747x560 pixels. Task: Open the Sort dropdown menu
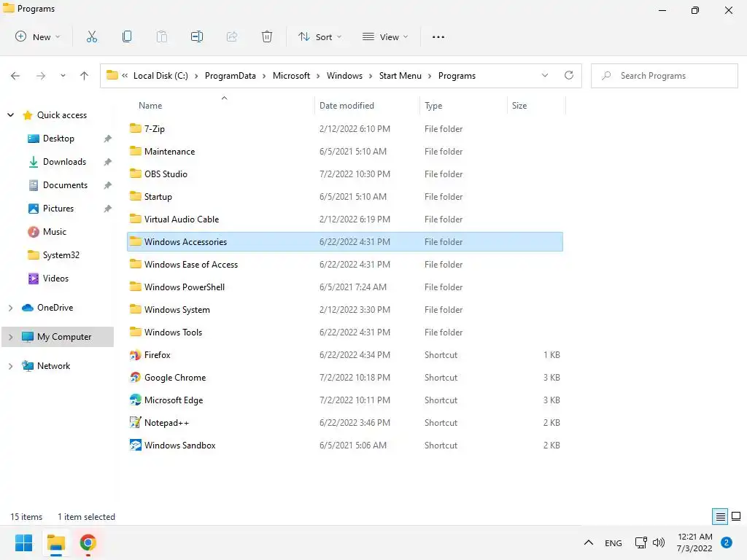[320, 36]
